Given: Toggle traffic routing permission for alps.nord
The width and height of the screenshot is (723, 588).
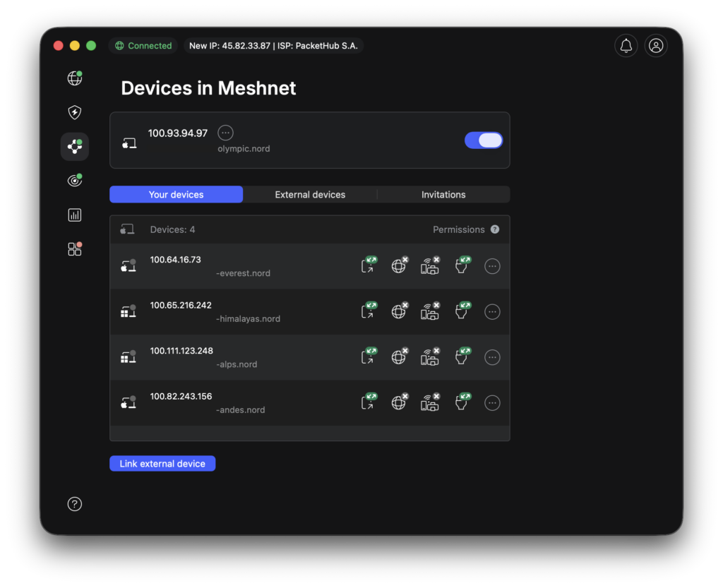Looking at the screenshot, I should click(400, 356).
